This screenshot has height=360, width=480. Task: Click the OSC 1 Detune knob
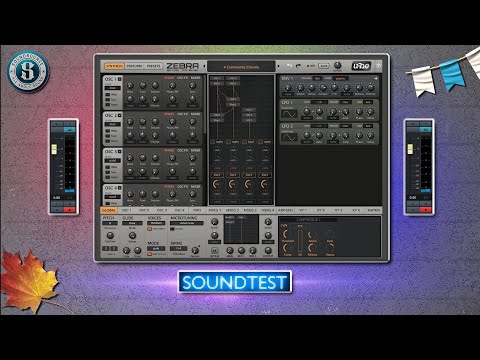pyautogui.click(x=155, y=85)
